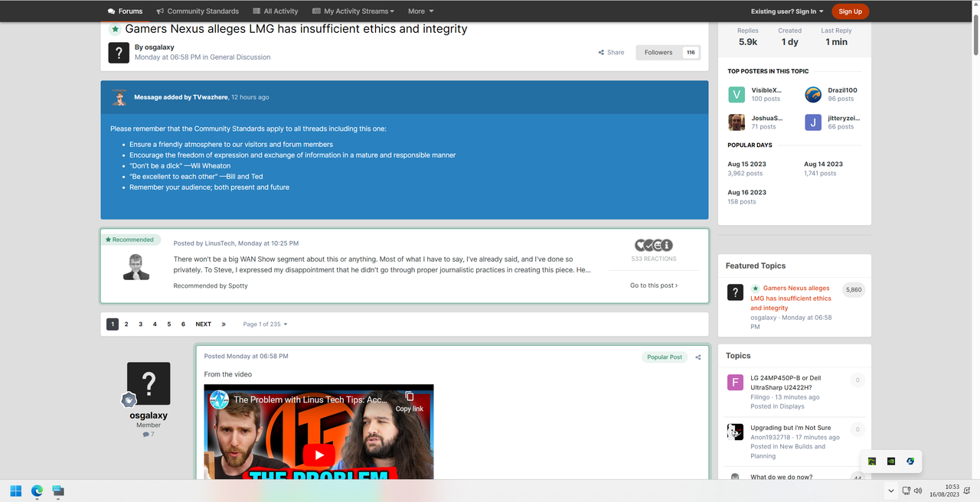The image size is (980, 502).
Task: Open featured topic Gamers Nexus alleges link
Action: tap(791, 298)
